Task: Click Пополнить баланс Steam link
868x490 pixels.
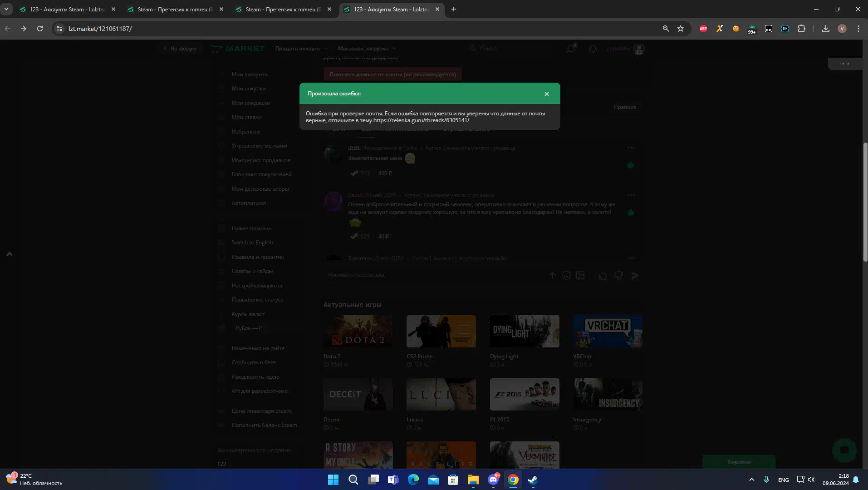Action: [x=264, y=425]
